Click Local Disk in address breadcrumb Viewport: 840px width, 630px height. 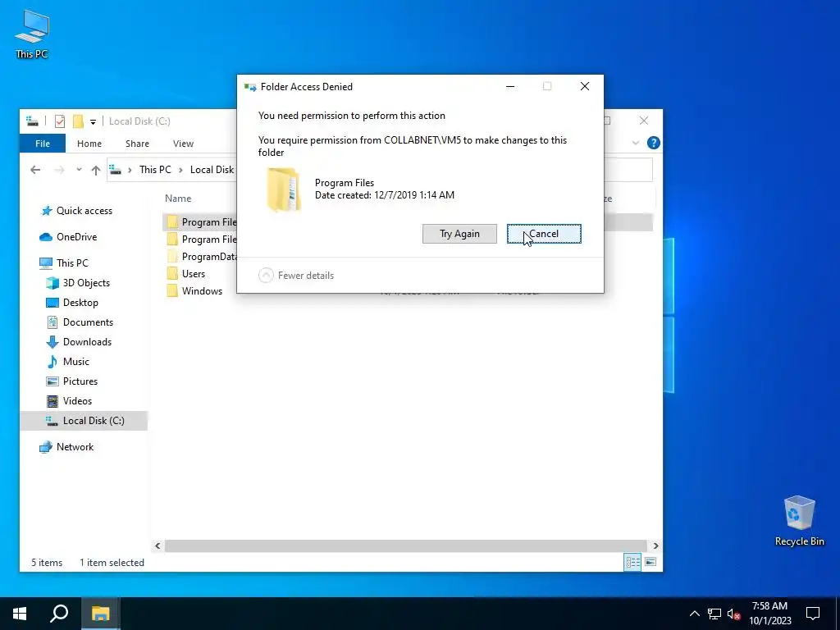pos(212,170)
